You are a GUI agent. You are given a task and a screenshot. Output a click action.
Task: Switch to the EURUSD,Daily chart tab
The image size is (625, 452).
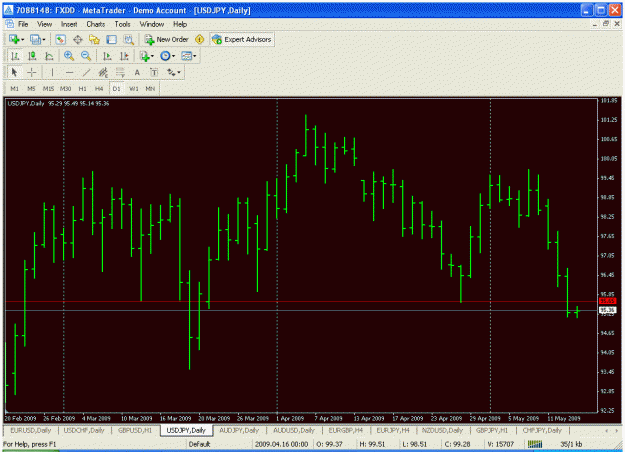[31, 430]
